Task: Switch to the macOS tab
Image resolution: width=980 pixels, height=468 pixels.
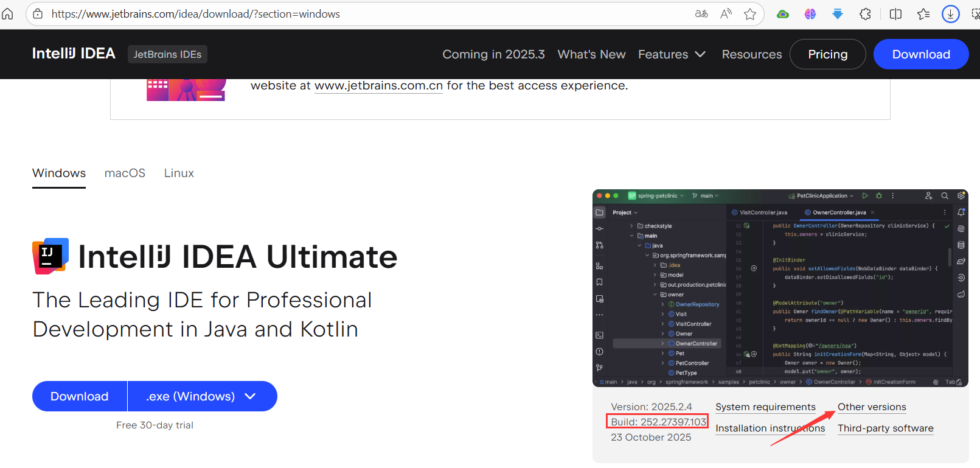Action: [x=125, y=173]
